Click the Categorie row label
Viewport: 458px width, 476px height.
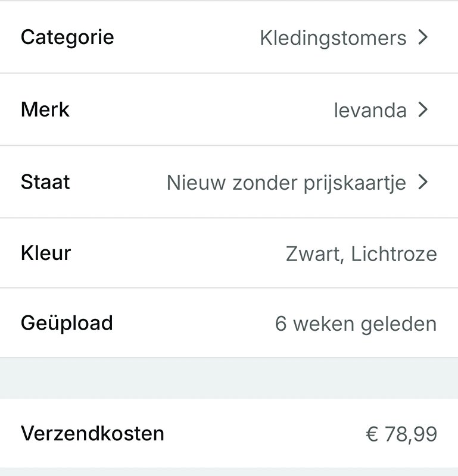pos(67,37)
